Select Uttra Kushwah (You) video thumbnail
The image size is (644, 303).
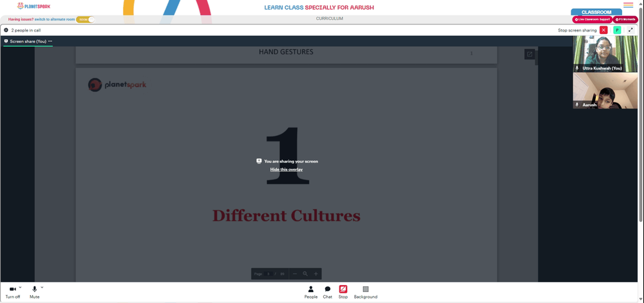click(605, 54)
